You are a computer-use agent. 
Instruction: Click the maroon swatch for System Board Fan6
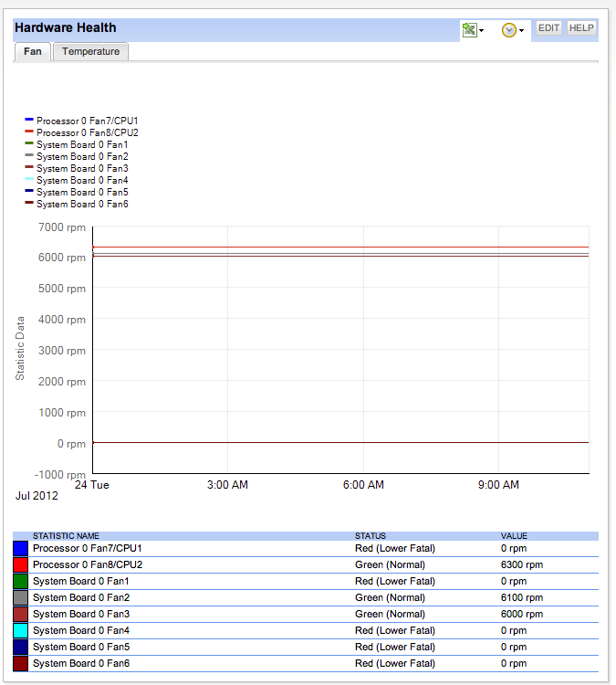(x=20, y=664)
